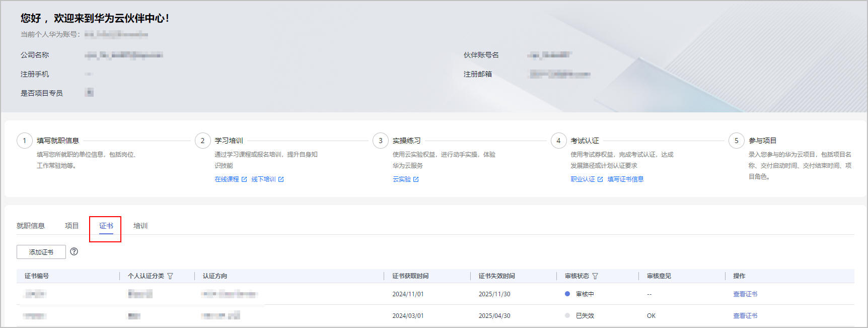This screenshot has width=868, height=328.
Task: View certificate for the 审核中 row
Action: 745,294
